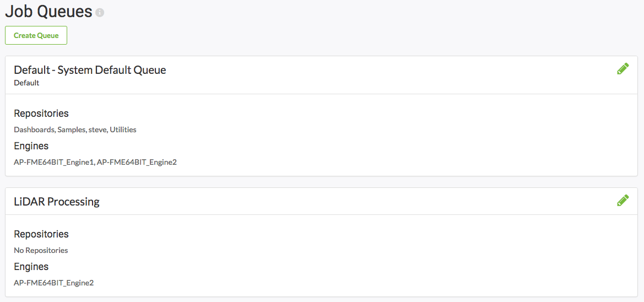Image resolution: width=644 pixels, height=302 pixels.
Task: Click the LiDAR Processing card header area
Action: click(x=321, y=201)
